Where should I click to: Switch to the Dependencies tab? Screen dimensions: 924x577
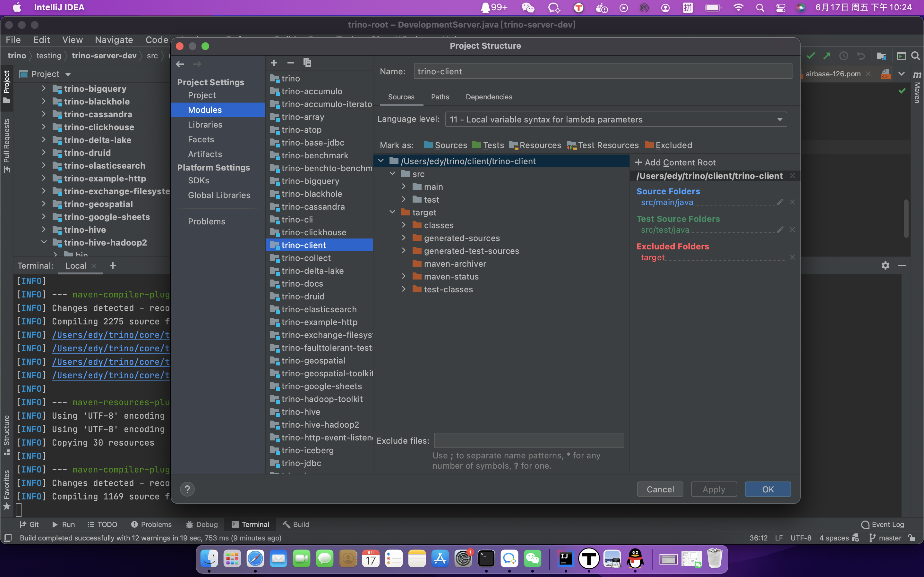489,97
